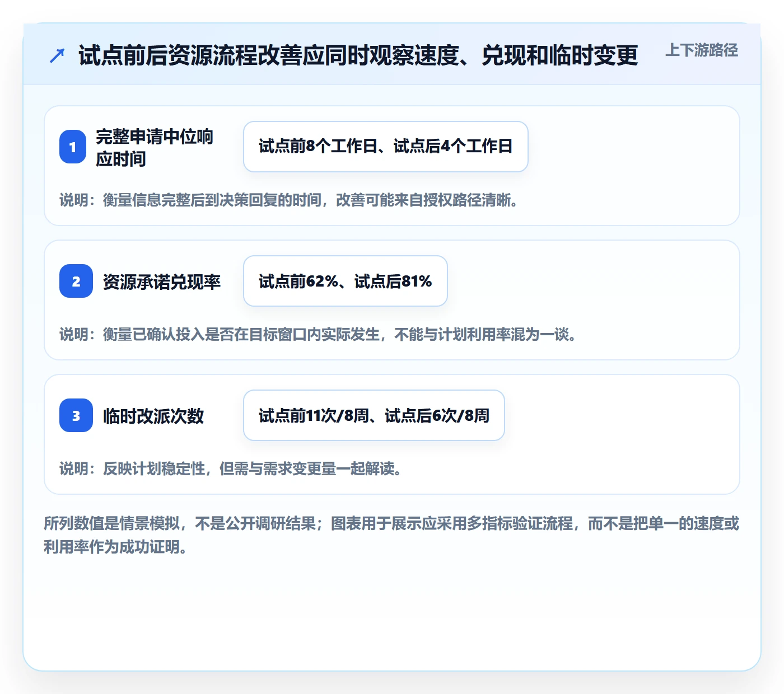Select the number 2 badge
The image size is (784, 694).
(76, 281)
